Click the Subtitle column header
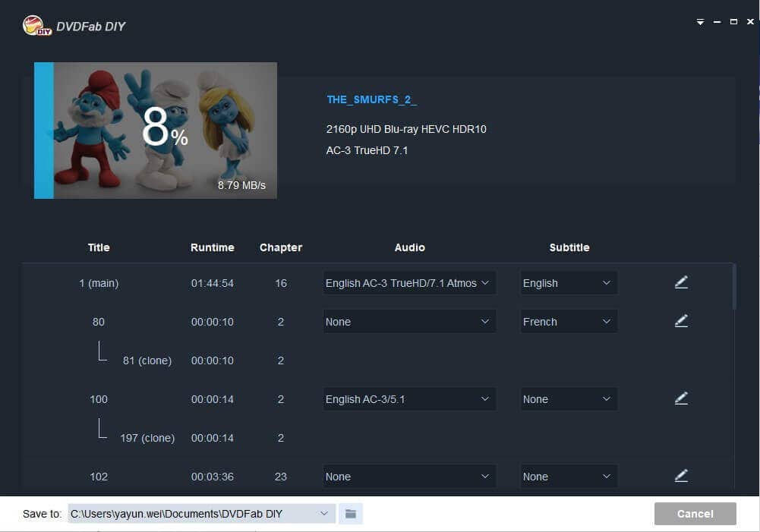Viewport: 760px width, 532px height. [569, 247]
